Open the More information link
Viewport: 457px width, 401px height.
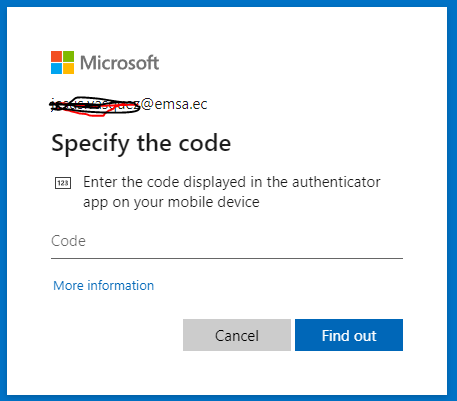[103, 286]
